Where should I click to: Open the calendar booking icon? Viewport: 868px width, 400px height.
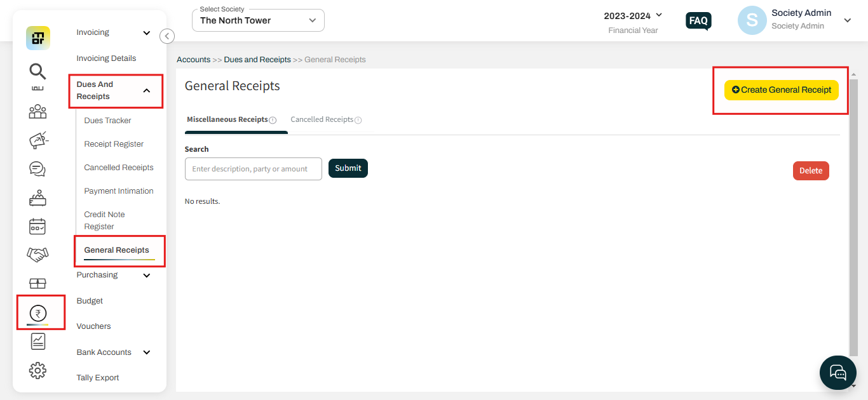point(37,226)
